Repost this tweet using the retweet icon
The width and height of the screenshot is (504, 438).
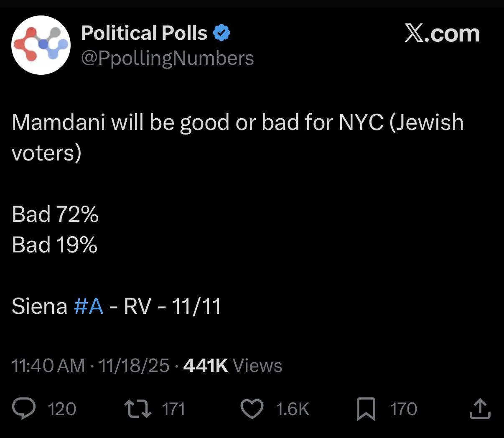pyautogui.click(x=138, y=408)
